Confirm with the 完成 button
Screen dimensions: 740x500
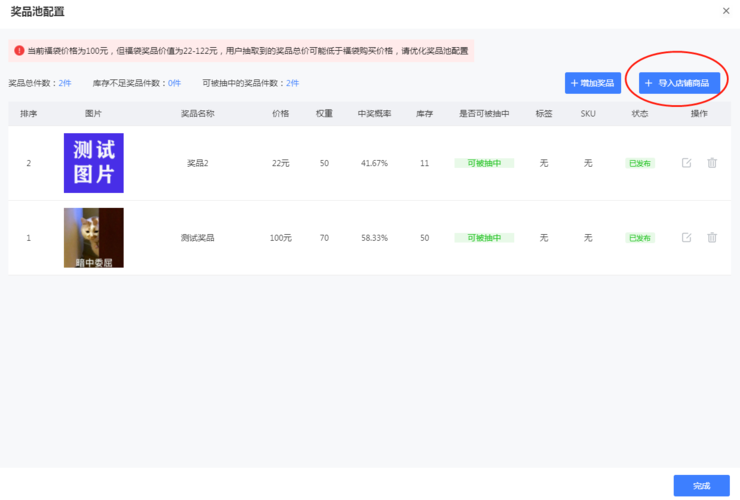(701, 486)
